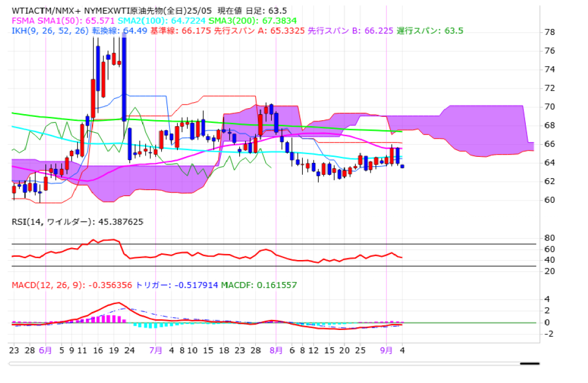Select the FSMA SMA1(50): 65.571 legend
This screenshot has height=383, width=588.
pos(63,21)
